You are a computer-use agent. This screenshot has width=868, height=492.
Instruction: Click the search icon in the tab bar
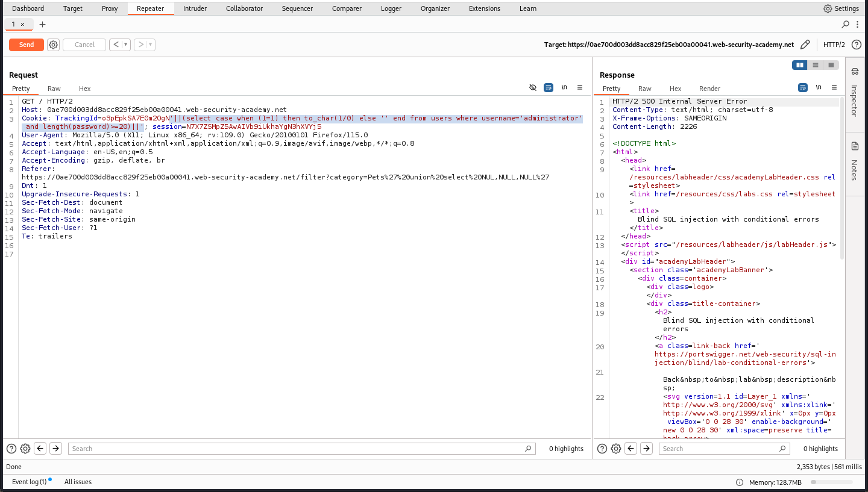tap(846, 24)
